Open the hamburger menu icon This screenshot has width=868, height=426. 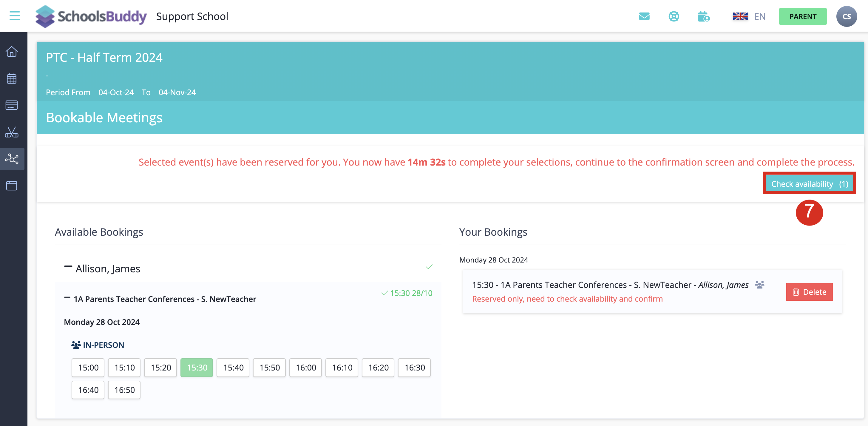click(x=15, y=16)
